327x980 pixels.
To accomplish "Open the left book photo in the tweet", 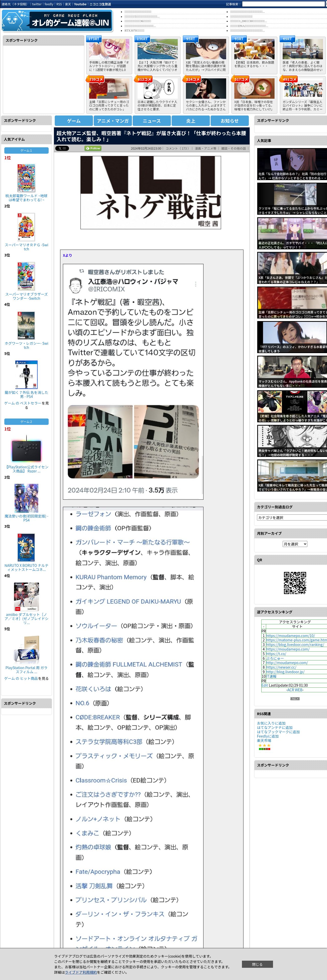I will (x=100, y=441).
